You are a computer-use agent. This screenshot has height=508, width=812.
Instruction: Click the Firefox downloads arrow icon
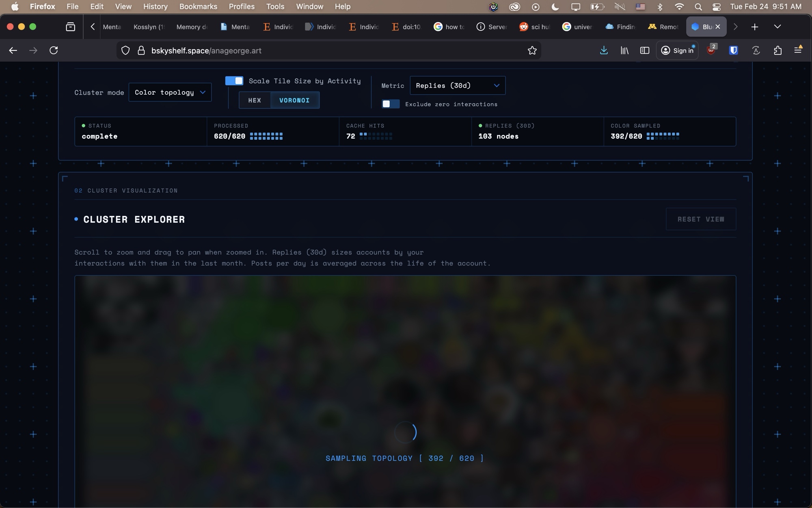pyautogui.click(x=604, y=50)
